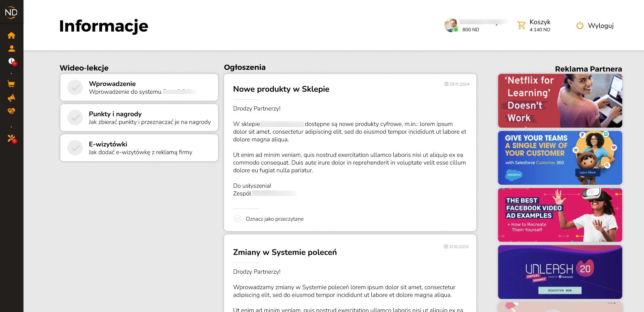Click the Wyloguj logout link
The image size is (644, 312).
(x=601, y=26)
